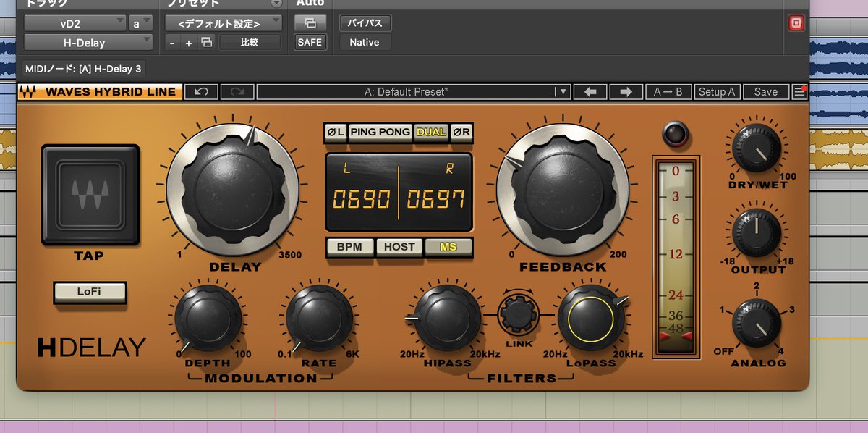Open plug-in automation enable window icon
The image size is (868, 433).
(310, 23)
